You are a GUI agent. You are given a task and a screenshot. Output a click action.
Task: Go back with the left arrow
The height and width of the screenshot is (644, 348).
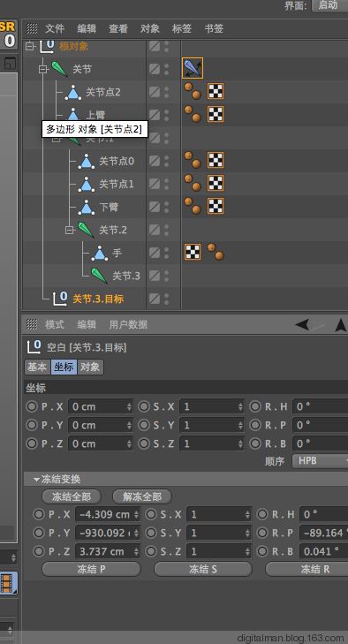tap(303, 325)
